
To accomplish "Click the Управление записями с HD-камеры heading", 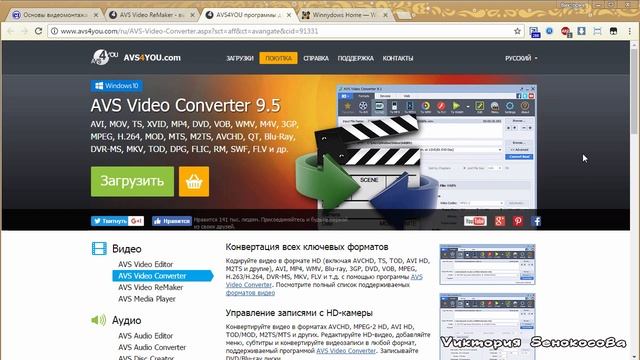I will coord(299,313).
